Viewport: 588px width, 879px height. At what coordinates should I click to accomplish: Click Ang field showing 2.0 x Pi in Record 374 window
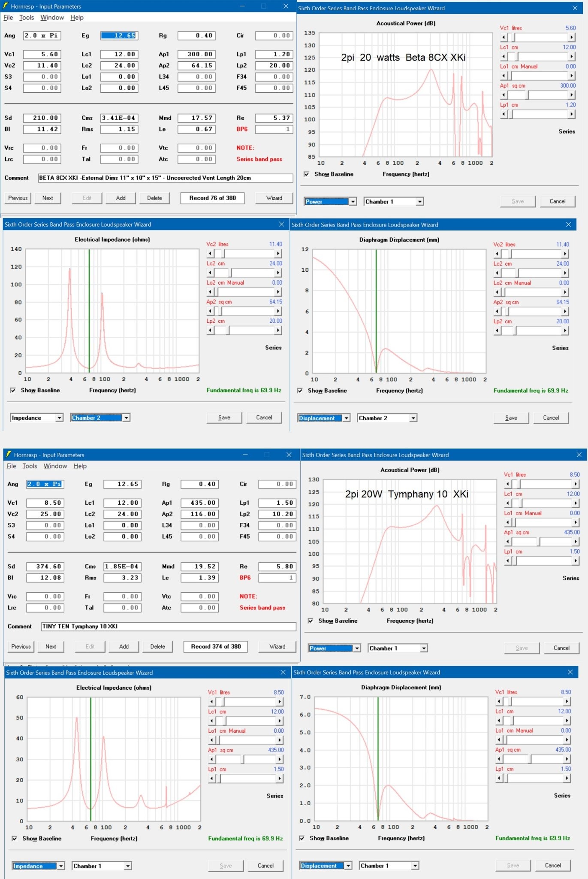coord(45,484)
